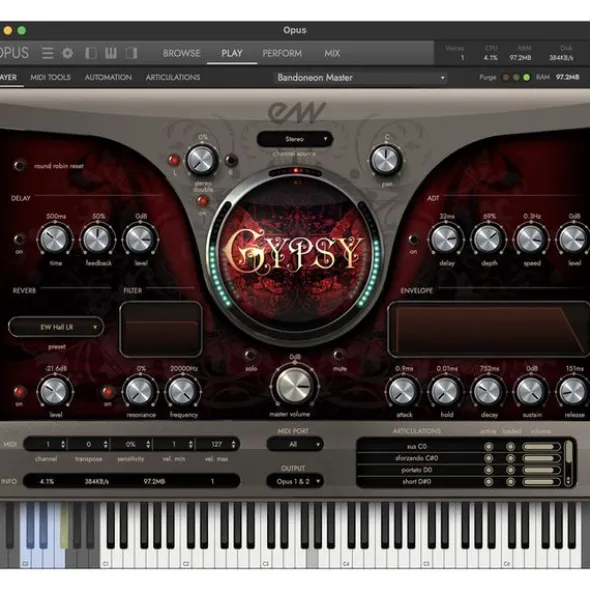Toggle the stereo double on switch
The height and width of the screenshot is (591, 590).
tap(203, 201)
